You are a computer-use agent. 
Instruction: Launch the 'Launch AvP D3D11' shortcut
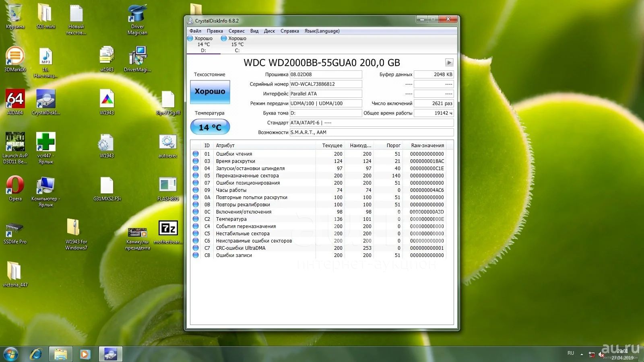(x=15, y=148)
